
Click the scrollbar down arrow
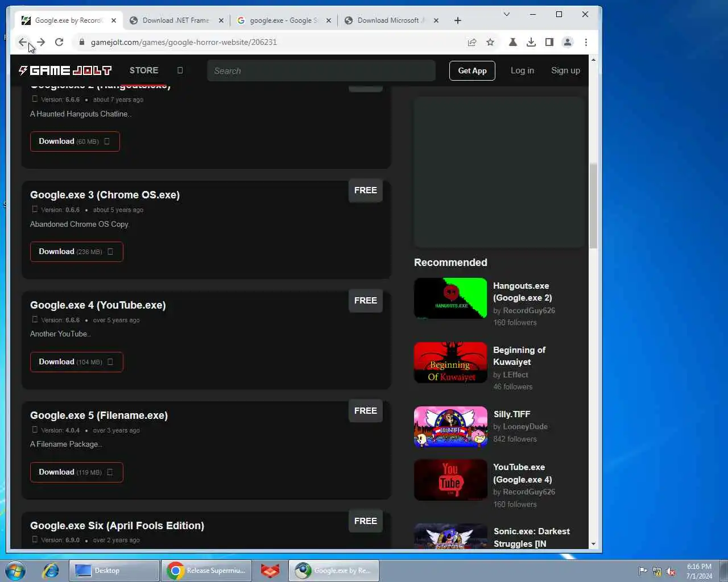[x=593, y=544]
